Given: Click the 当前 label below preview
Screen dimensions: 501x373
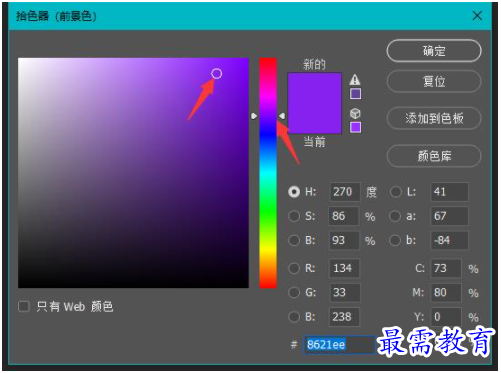Looking at the screenshot, I should [314, 142].
